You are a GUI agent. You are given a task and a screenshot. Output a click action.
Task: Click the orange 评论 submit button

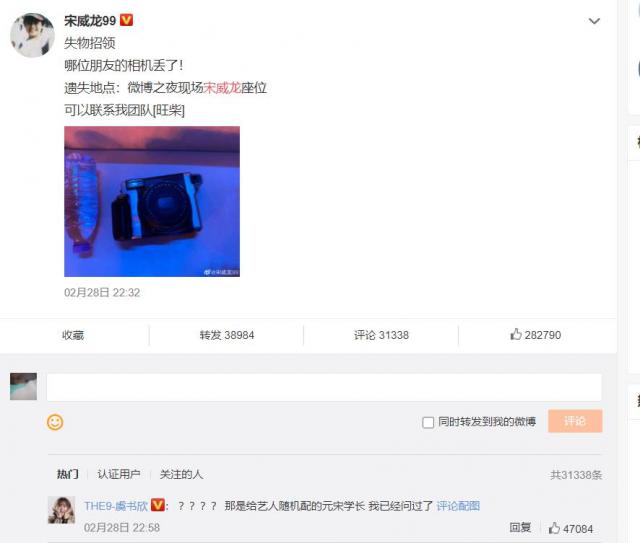(x=575, y=421)
